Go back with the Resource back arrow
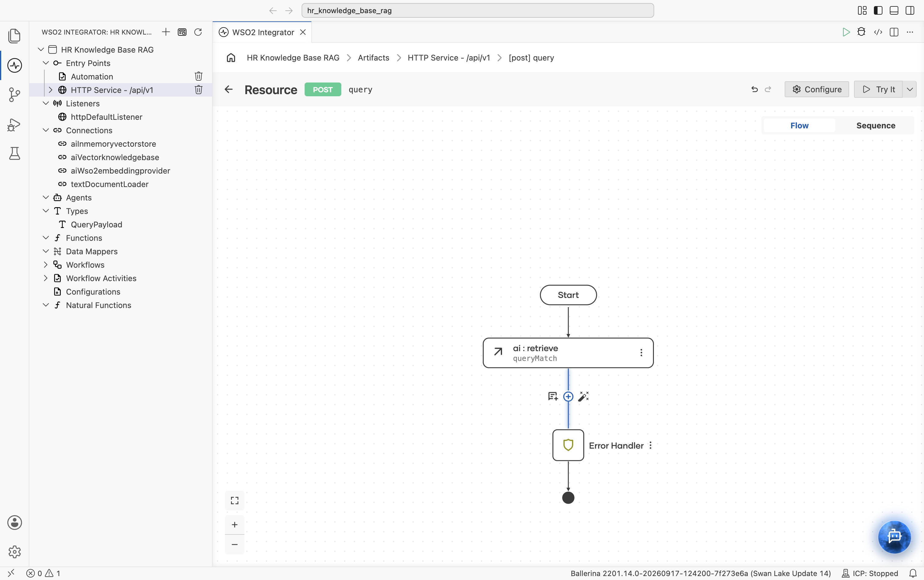The height and width of the screenshot is (580, 924). [x=229, y=89]
